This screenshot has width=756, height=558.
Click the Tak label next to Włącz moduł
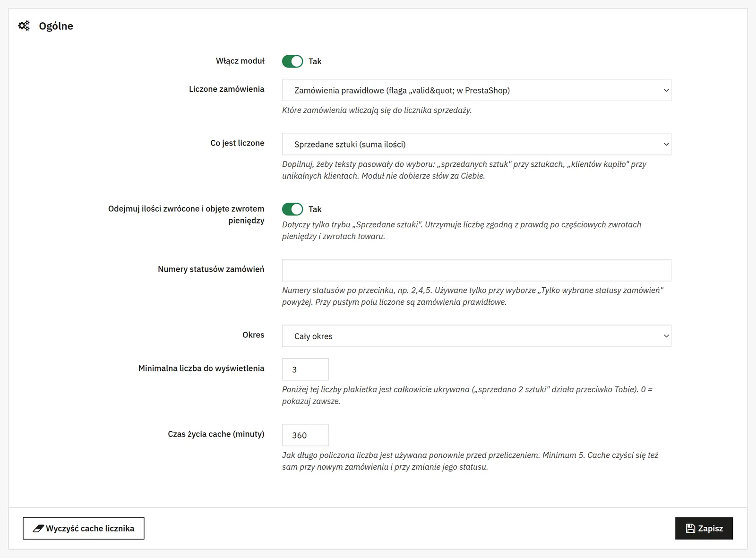tap(315, 61)
